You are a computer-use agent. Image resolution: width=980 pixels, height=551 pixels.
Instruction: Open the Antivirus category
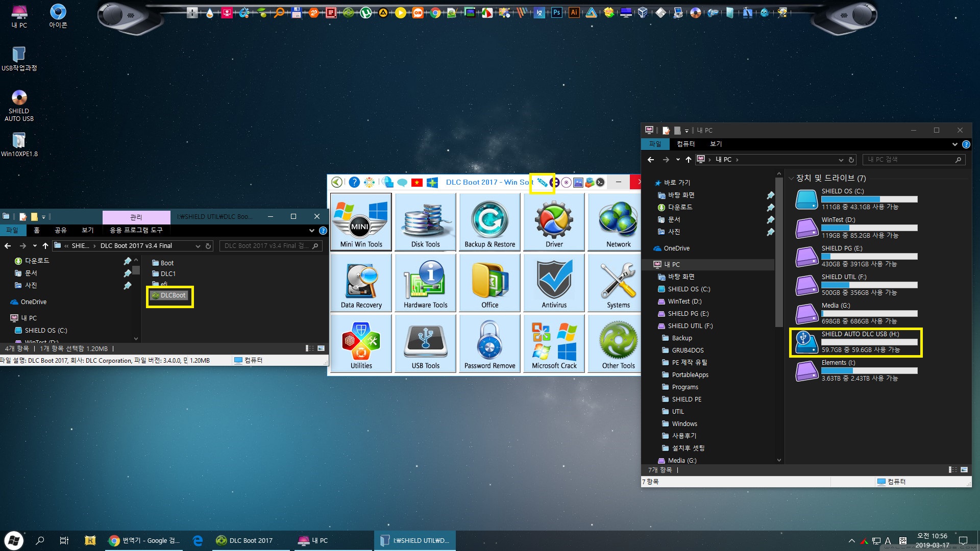(x=554, y=283)
